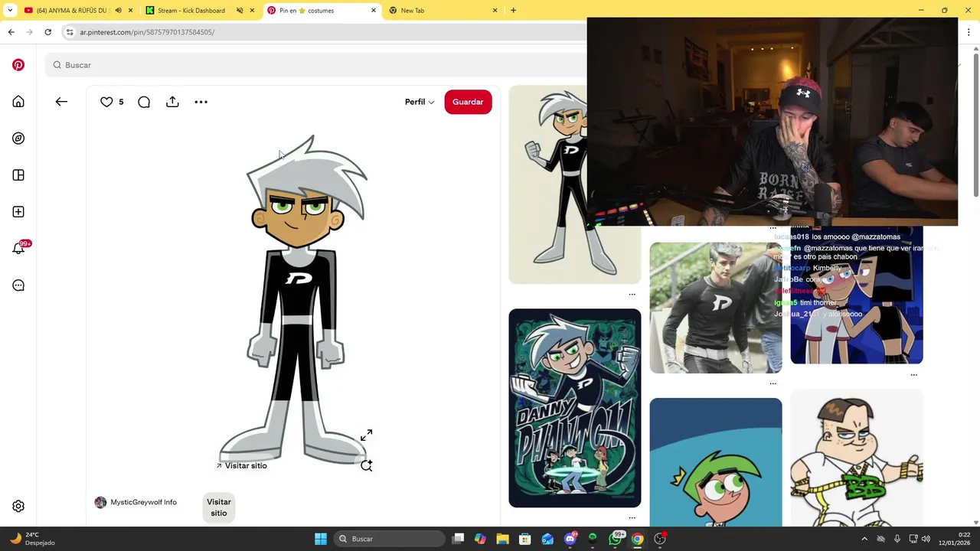Open the Chrome tab search dropdown
This screenshot has width=980, height=551.
tap(10, 11)
